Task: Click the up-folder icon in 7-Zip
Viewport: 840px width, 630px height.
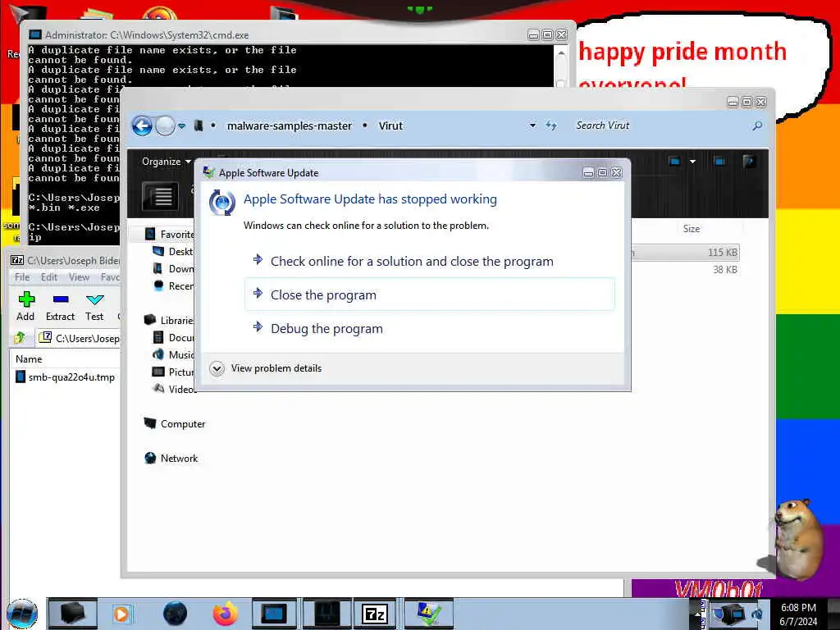Action: [x=20, y=337]
